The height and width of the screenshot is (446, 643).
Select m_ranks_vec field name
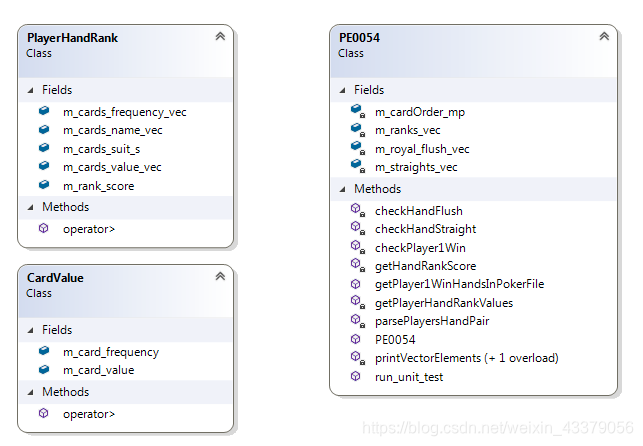[408, 130]
